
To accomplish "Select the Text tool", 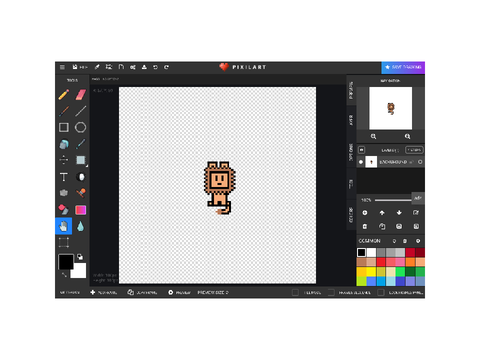I will pos(64,177).
